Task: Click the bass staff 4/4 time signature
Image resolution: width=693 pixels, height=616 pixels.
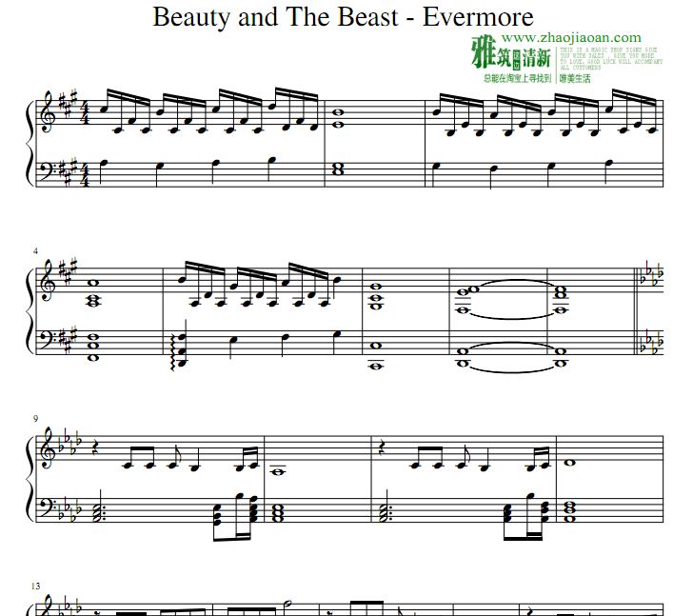Action: 86,175
